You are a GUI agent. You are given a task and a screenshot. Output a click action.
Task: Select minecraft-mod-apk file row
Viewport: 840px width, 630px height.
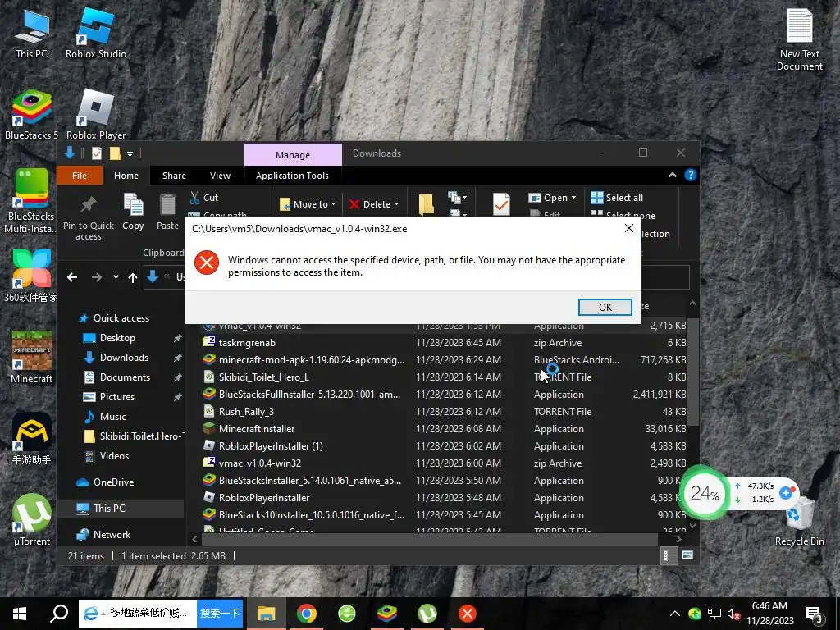tap(444, 360)
